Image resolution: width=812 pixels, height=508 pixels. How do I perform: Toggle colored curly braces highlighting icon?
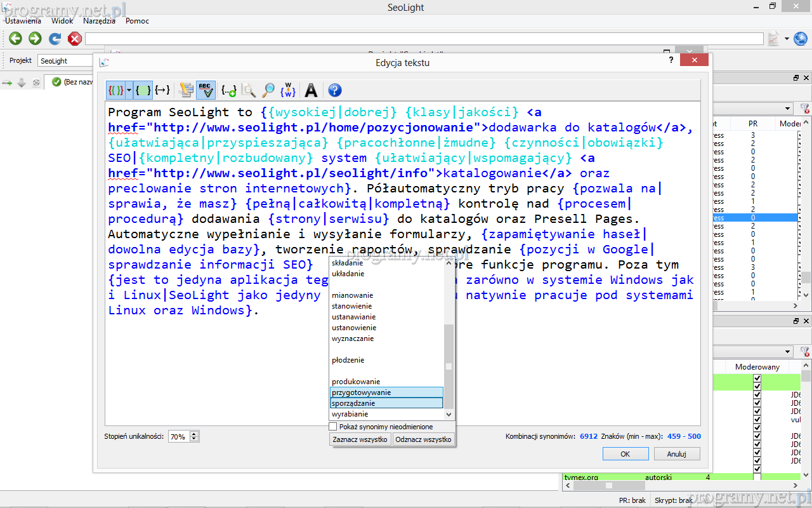point(116,90)
